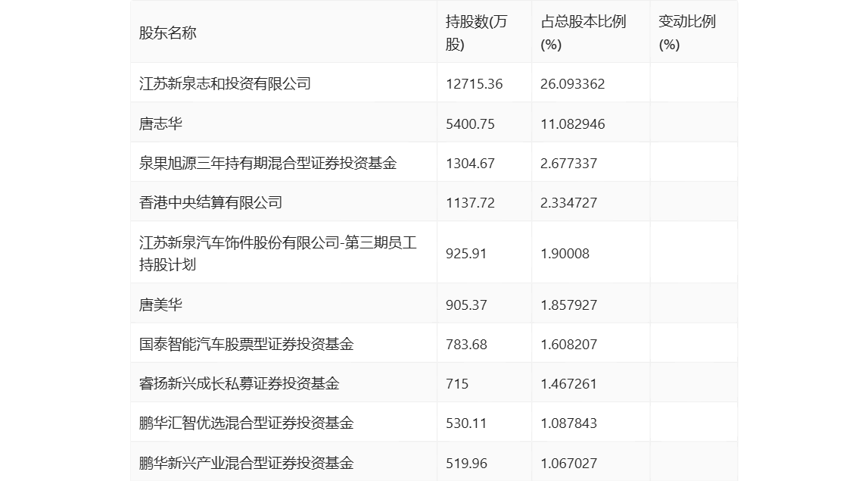This screenshot has width=868, height=481.
Task: Click shareholder name 唐美华
Action: pyautogui.click(x=160, y=305)
